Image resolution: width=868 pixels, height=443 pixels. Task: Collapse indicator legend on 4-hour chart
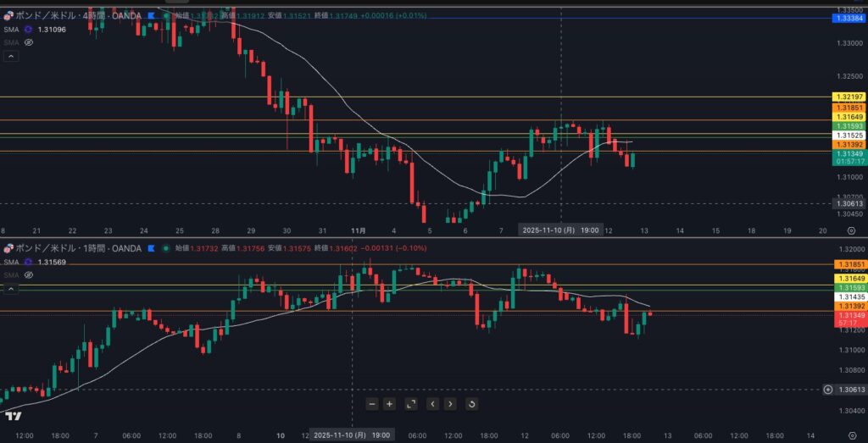click(x=11, y=56)
